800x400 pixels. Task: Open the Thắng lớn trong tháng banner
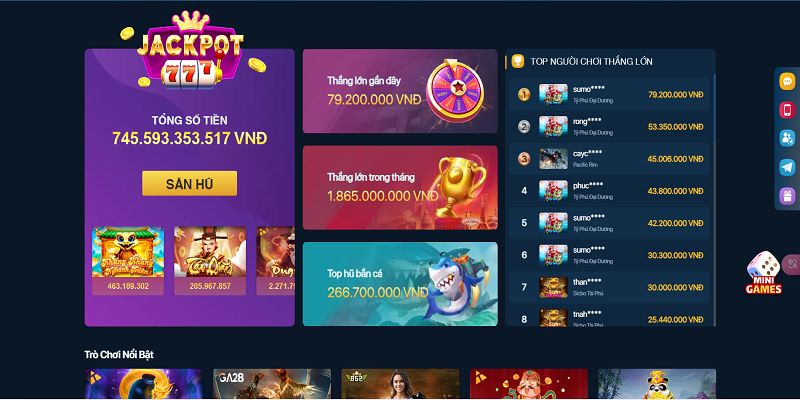point(400,188)
